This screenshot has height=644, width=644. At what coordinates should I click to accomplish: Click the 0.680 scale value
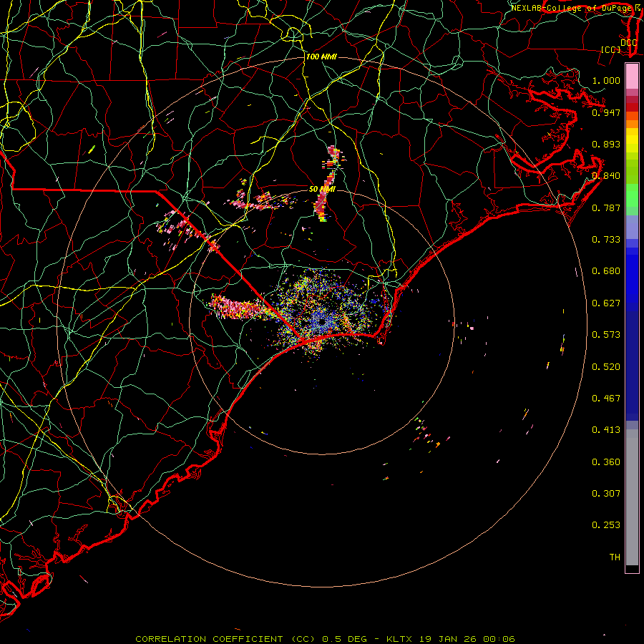click(x=606, y=270)
